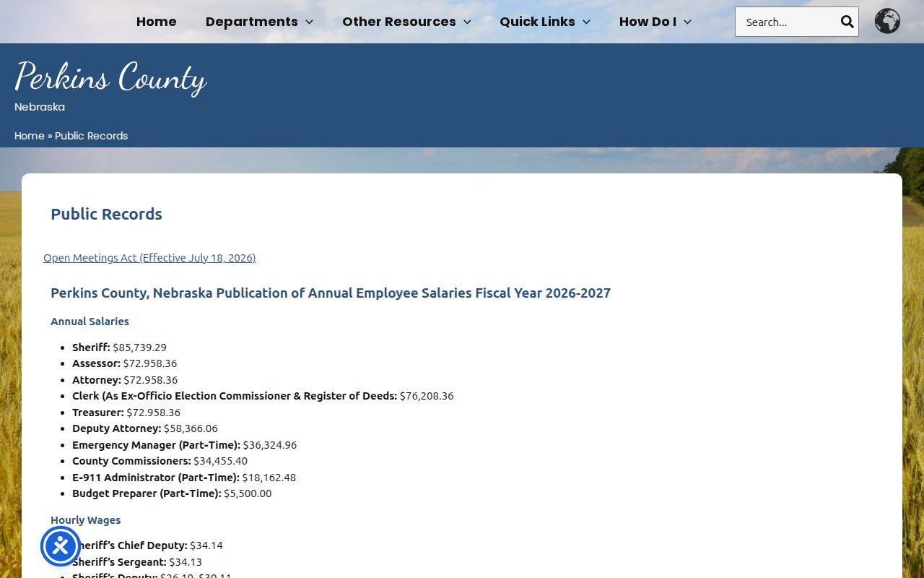This screenshot has width=924, height=578.
Task: Go to the Home menu item
Action: 157,22
